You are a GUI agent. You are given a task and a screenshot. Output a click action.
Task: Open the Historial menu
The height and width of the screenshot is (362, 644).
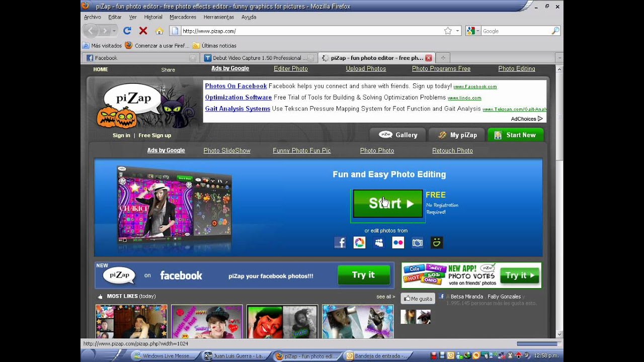[153, 17]
